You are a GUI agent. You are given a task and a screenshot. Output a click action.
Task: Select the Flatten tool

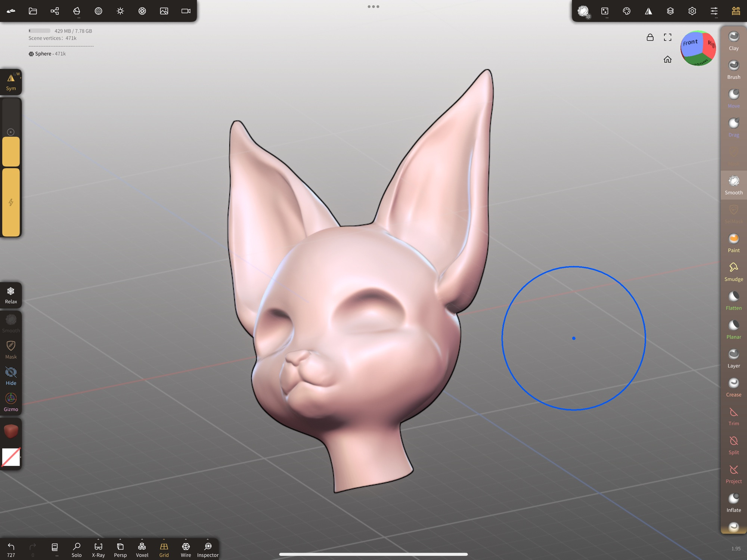[x=734, y=301]
